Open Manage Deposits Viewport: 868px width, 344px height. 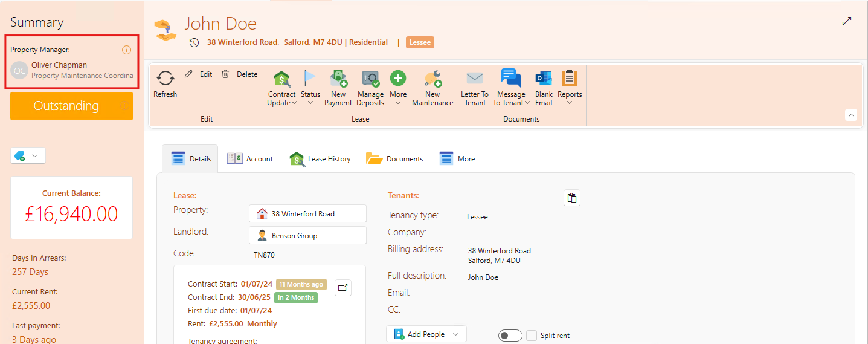click(370, 88)
